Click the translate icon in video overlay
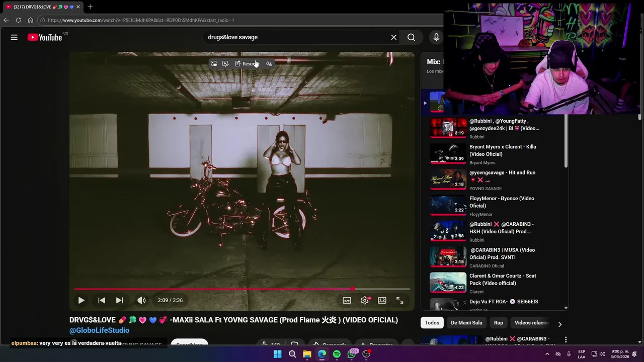This screenshot has width=644, height=362. click(269, 63)
